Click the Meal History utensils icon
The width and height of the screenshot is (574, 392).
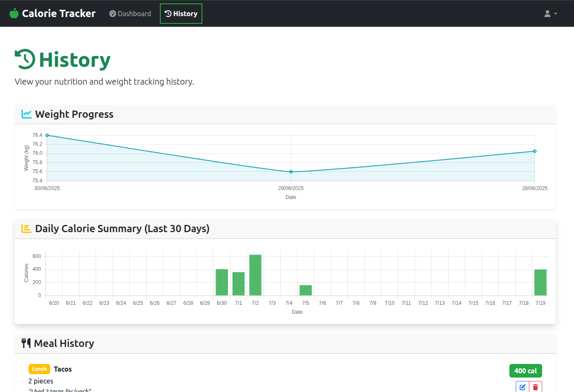coord(26,343)
